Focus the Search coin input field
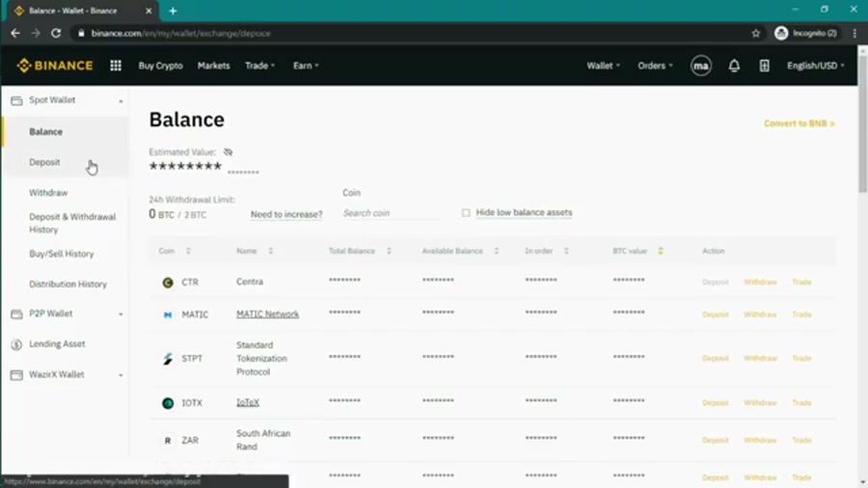The image size is (868, 488). click(391, 213)
